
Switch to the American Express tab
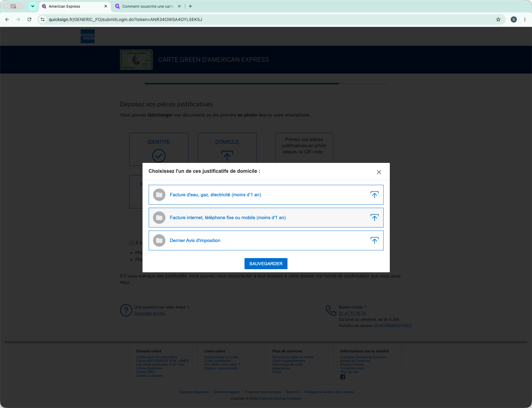(74, 6)
